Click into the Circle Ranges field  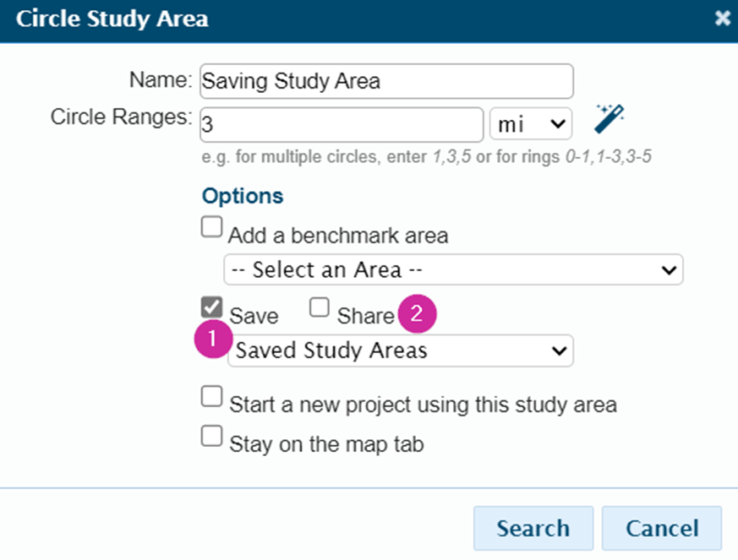342,125
